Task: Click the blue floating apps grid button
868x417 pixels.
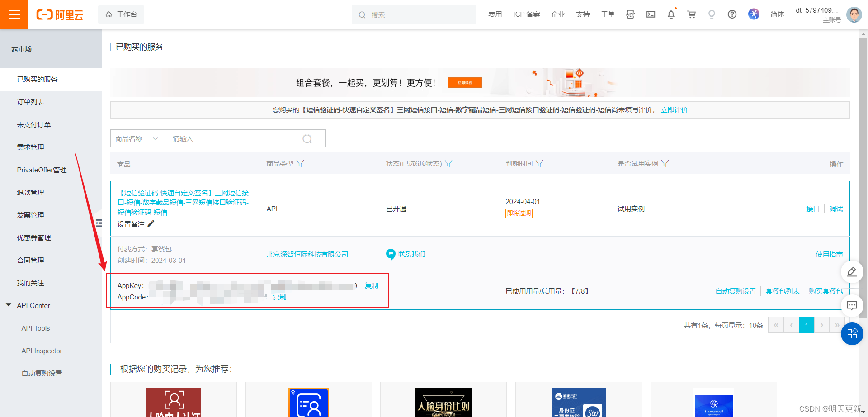Action: coord(852,334)
